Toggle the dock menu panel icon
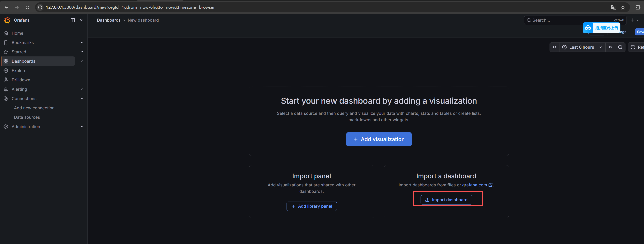Image resolution: width=644 pixels, height=244 pixels. pyautogui.click(x=73, y=20)
